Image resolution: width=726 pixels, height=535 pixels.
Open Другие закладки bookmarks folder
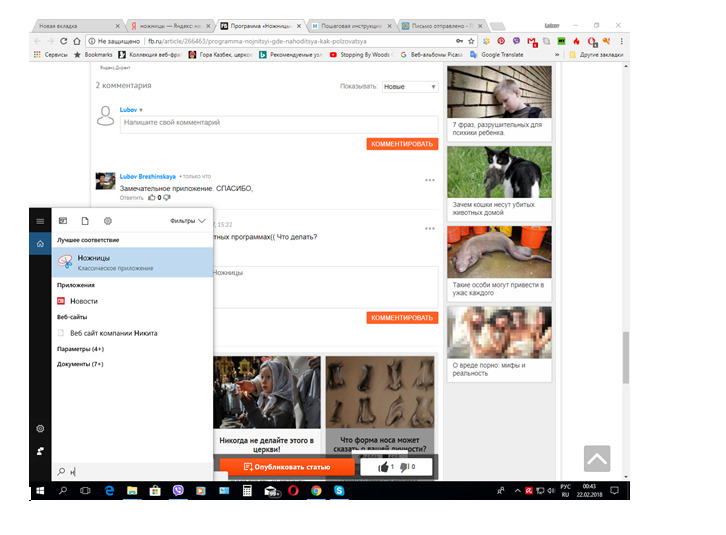(x=596, y=55)
